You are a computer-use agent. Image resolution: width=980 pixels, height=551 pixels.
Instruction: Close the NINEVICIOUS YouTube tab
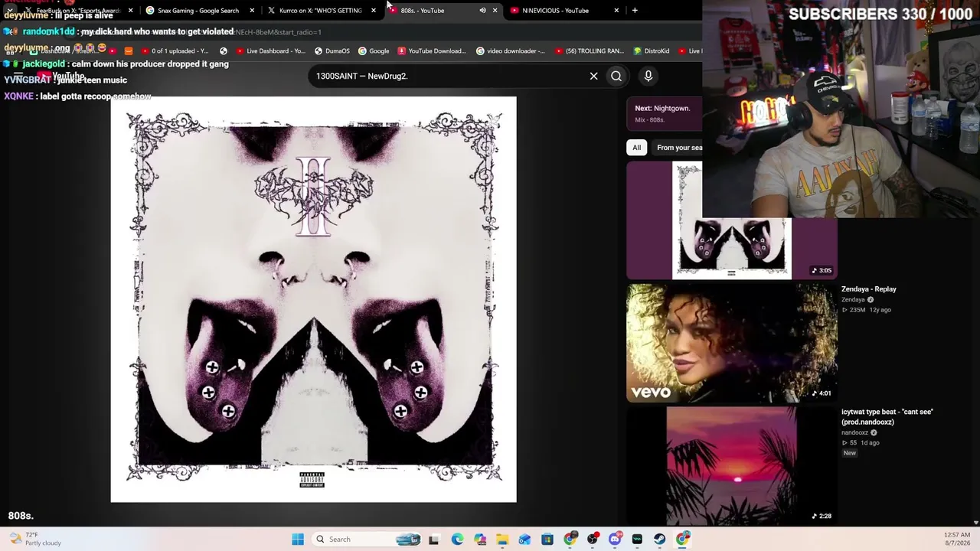616,11
